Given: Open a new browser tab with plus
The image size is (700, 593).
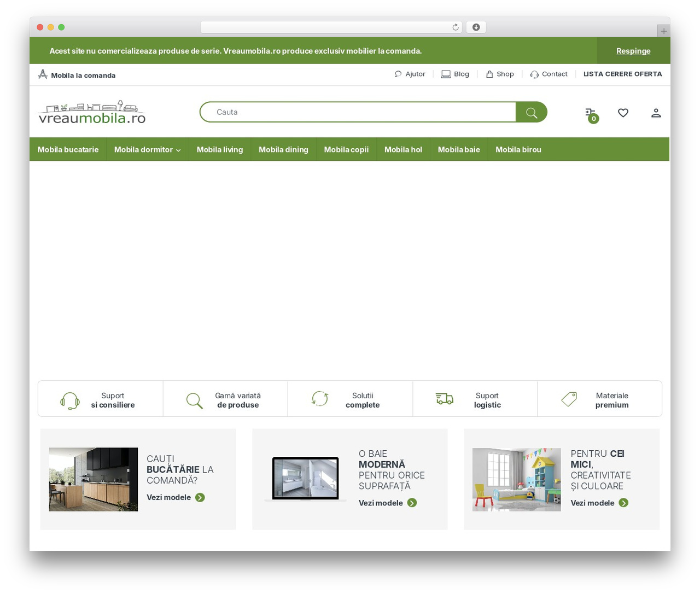Looking at the screenshot, I should pyautogui.click(x=663, y=31).
